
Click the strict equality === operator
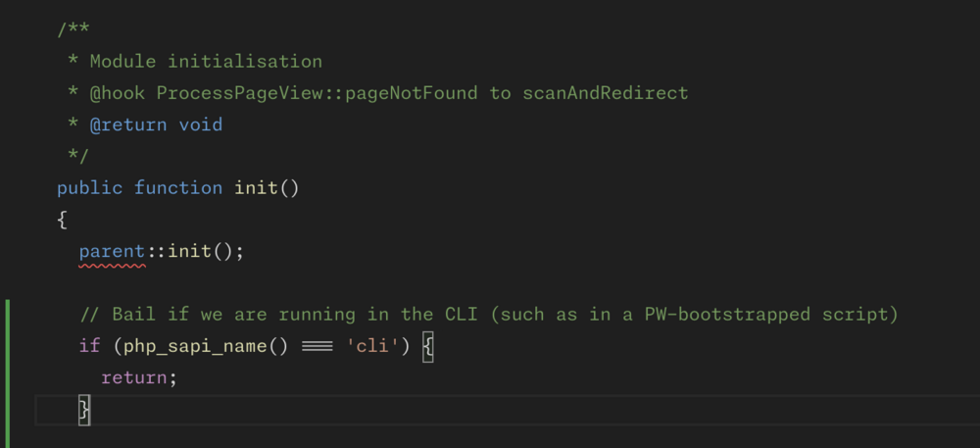click(x=317, y=346)
